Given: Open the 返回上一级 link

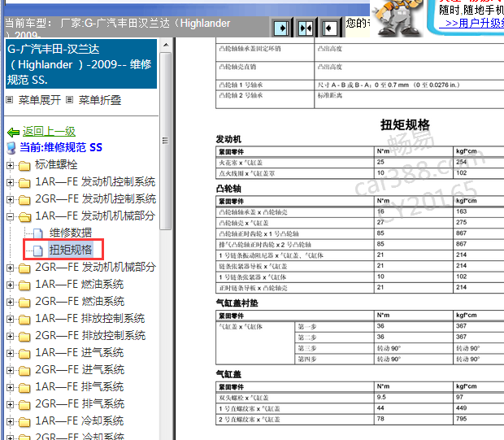Looking at the screenshot, I should (x=49, y=131).
